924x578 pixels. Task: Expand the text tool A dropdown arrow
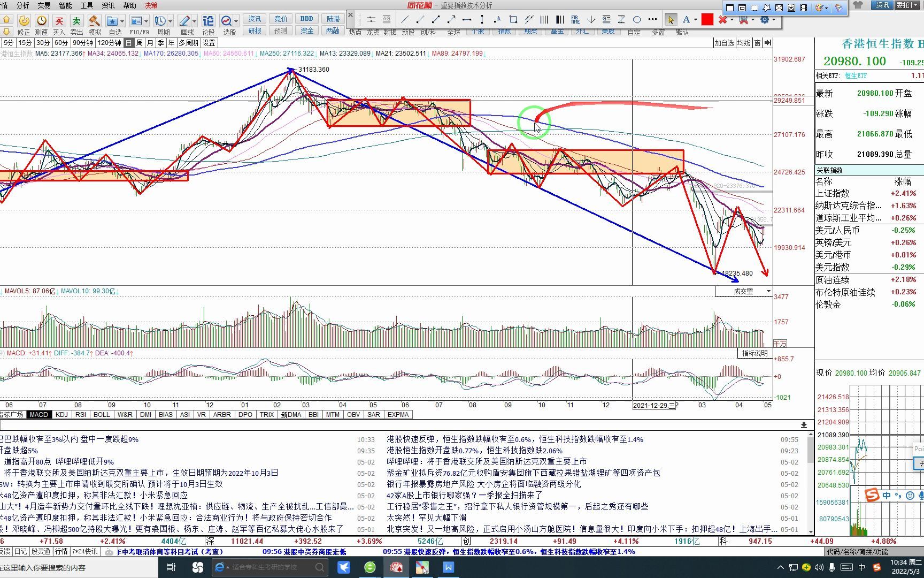(695, 20)
